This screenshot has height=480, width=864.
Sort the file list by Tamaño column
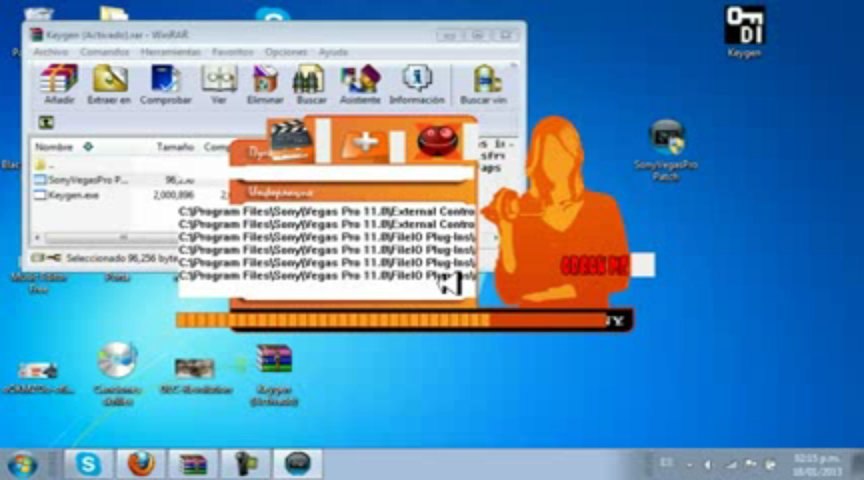click(x=175, y=147)
